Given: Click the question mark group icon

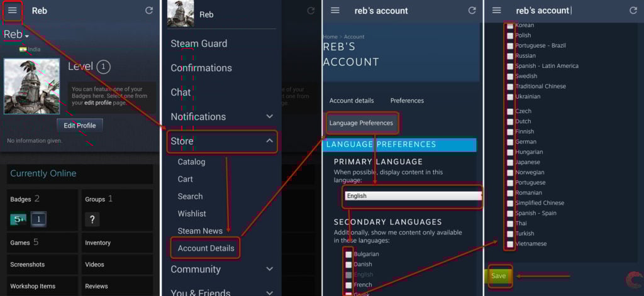Looking at the screenshot, I should (x=92, y=219).
